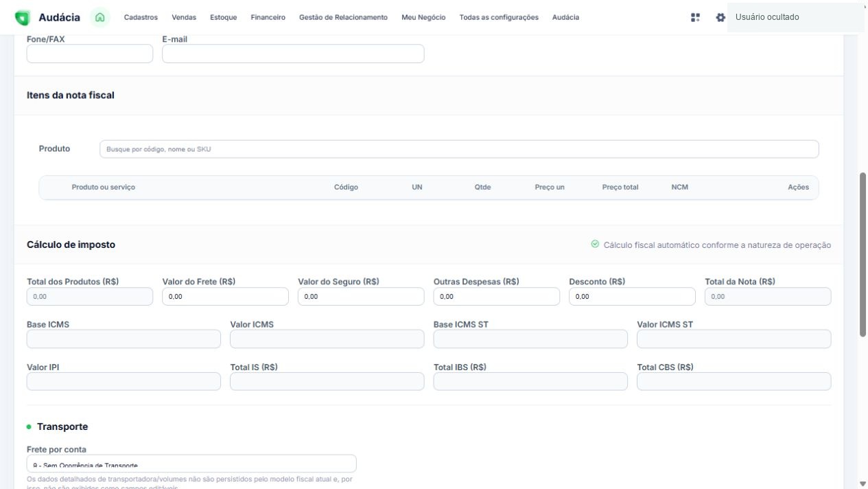Open the Vendas menu
The width and height of the screenshot is (868, 489).
coord(184,17)
